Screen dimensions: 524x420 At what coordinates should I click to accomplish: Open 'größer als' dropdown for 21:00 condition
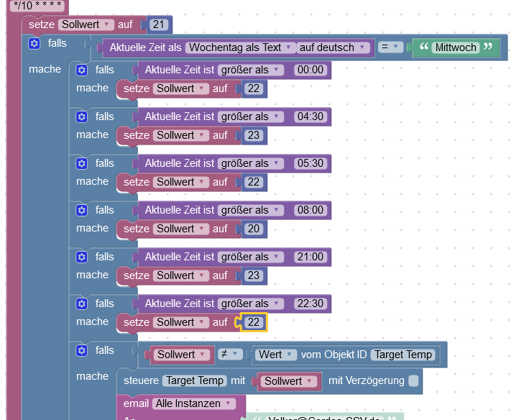click(250, 257)
